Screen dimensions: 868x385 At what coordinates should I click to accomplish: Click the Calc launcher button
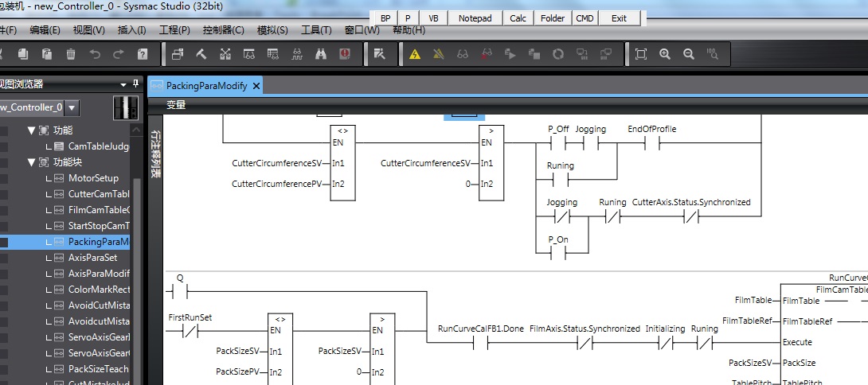coord(518,17)
